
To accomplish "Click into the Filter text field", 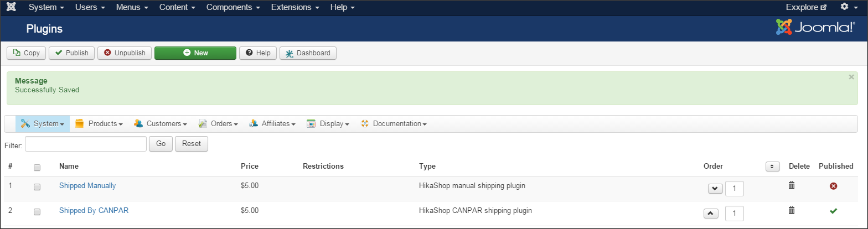I will click(x=85, y=144).
